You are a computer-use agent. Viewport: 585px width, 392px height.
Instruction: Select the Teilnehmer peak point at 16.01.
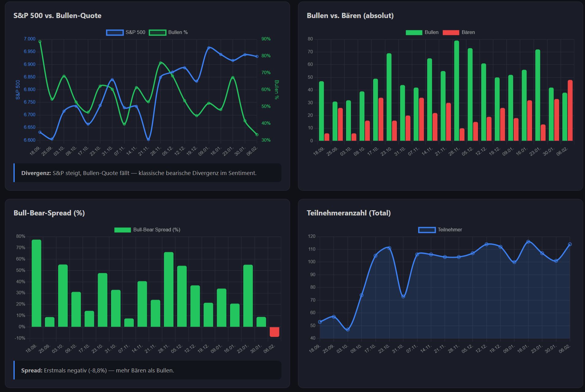click(528, 242)
